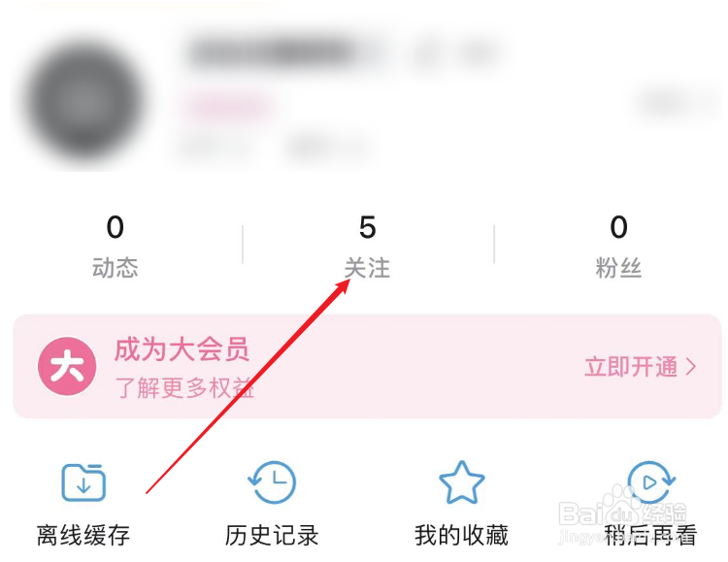Click the chevron next to 立即开通
This screenshot has width=728, height=562.
tap(691, 367)
